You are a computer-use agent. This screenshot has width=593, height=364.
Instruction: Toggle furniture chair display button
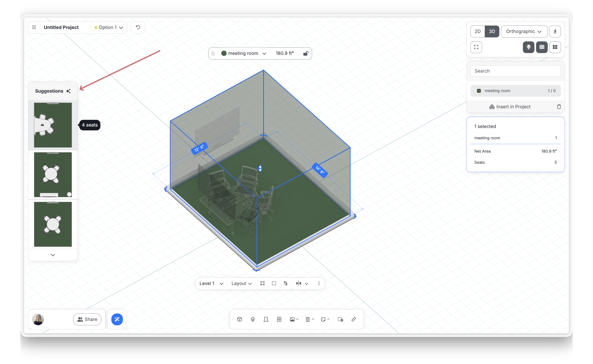[528, 47]
